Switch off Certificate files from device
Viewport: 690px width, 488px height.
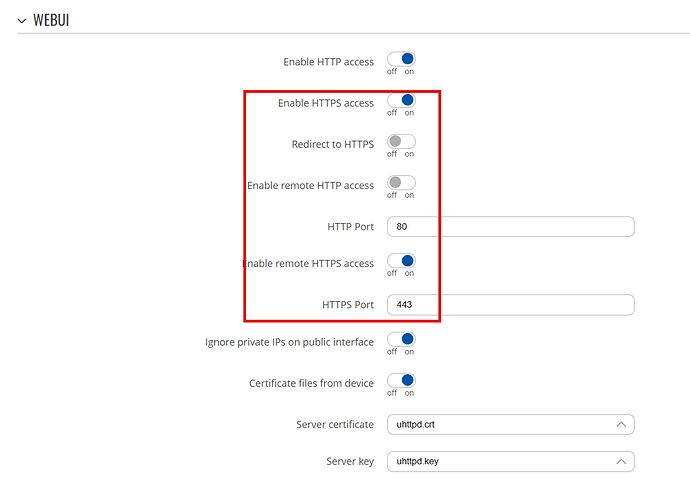401,381
